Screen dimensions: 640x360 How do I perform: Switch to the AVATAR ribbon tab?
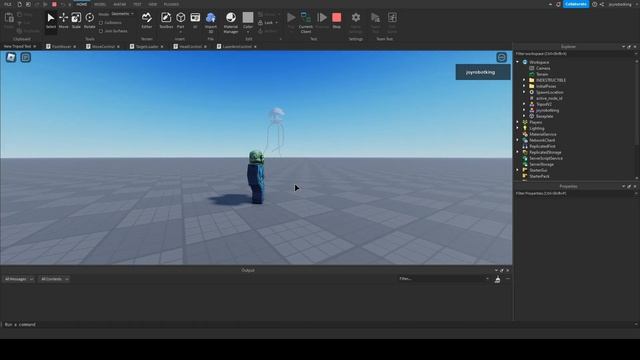click(x=120, y=4)
